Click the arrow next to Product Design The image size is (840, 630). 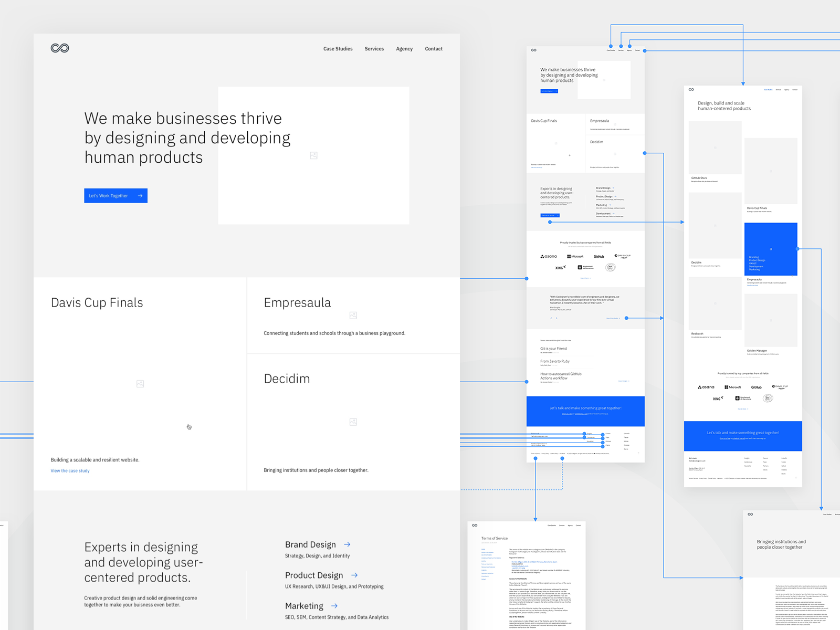pos(355,575)
